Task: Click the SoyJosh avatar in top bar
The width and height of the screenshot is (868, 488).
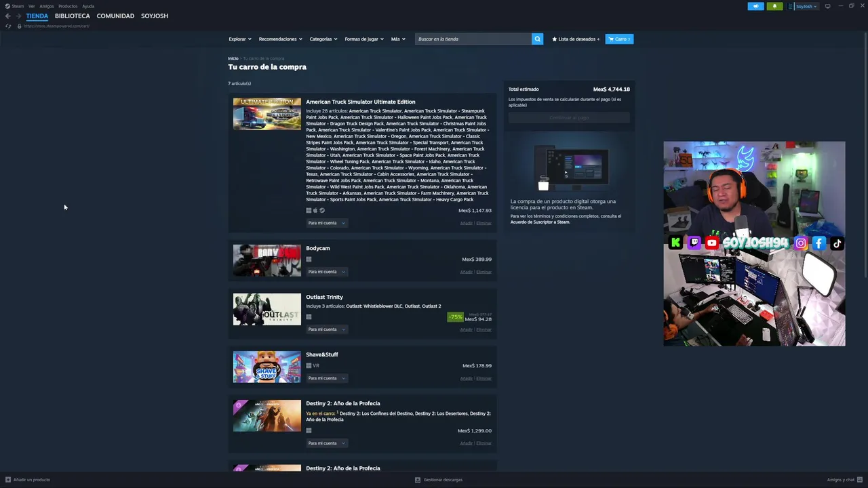Action: click(x=791, y=6)
